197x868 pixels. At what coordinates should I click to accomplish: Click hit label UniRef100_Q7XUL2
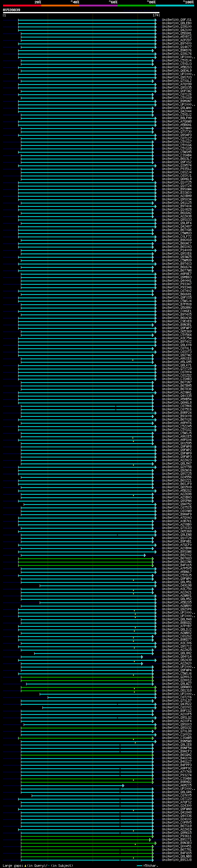(x=176, y=81)
